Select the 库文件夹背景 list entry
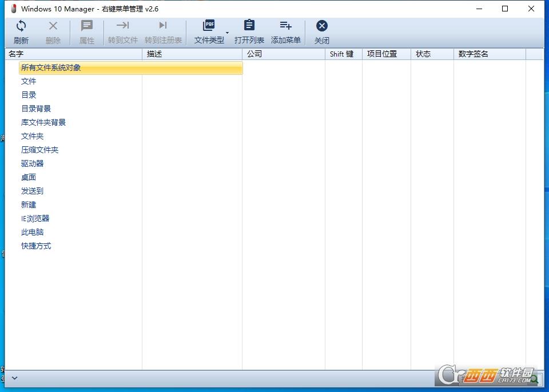The height and width of the screenshot is (392, 549). point(43,122)
